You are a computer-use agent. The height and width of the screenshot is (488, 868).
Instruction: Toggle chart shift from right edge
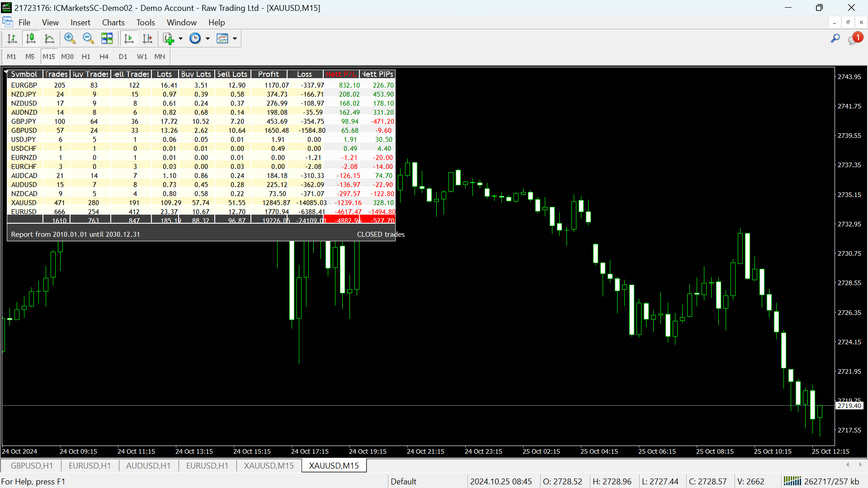click(x=147, y=38)
